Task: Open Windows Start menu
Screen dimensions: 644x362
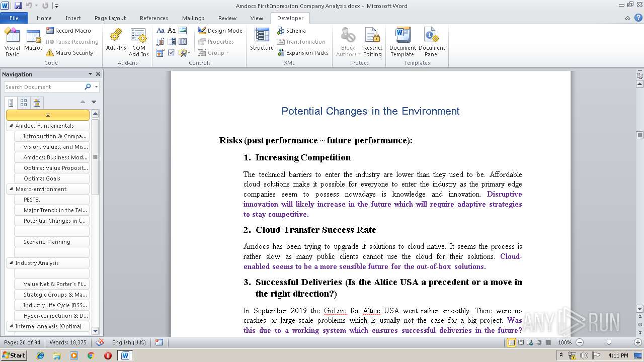Action: (14, 355)
